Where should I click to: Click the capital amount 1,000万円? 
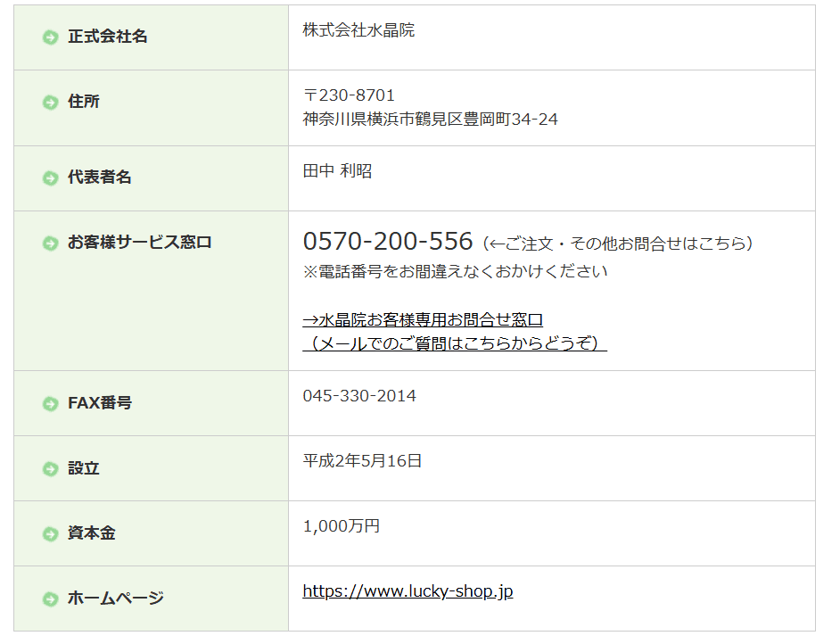coord(342,526)
